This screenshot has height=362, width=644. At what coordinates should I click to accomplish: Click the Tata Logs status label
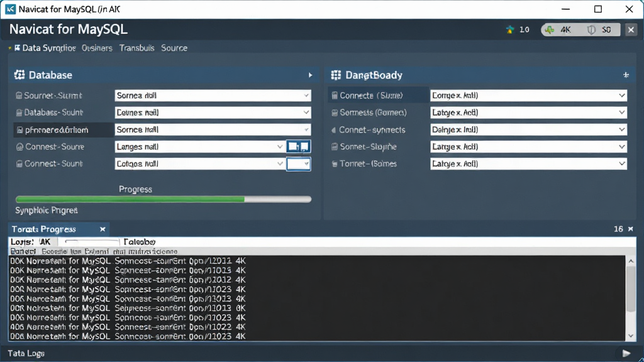click(26, 353)
